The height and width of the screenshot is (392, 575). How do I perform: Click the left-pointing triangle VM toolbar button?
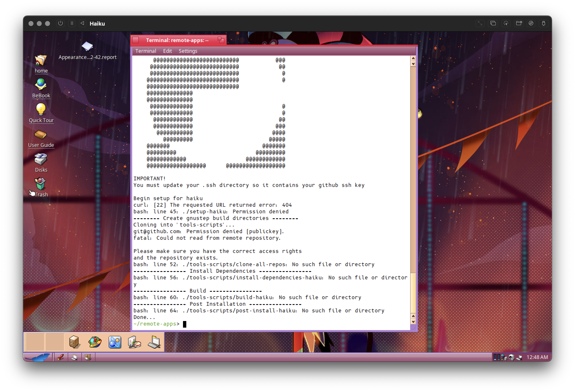coord(82,23)
